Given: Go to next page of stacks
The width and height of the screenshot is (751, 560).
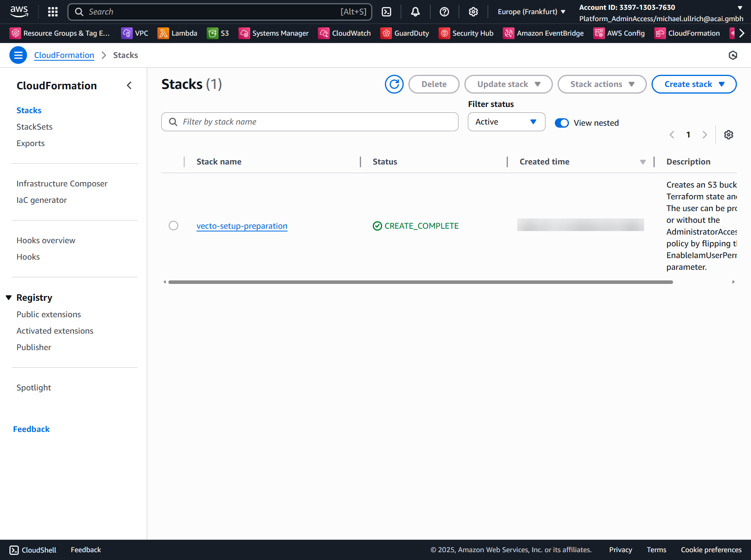Looking at the screenshot, I should [x=705, y=135].
